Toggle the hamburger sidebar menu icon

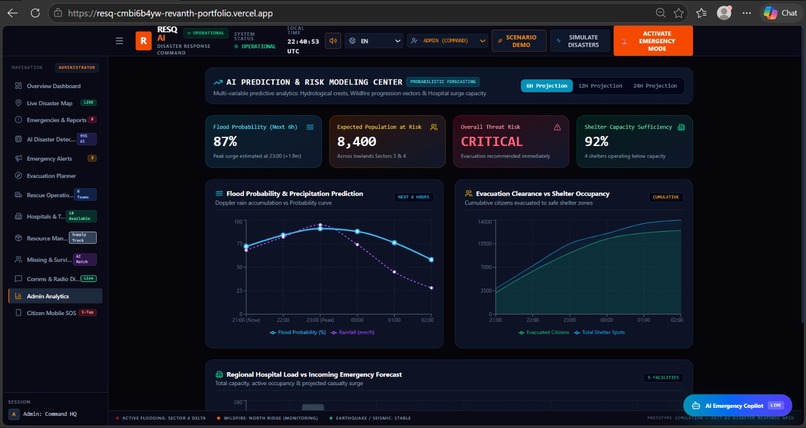point(119,41)
